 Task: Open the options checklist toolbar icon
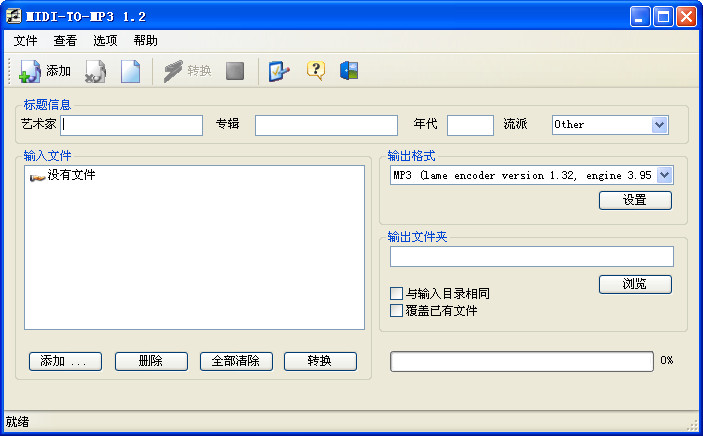pos(279,71)
